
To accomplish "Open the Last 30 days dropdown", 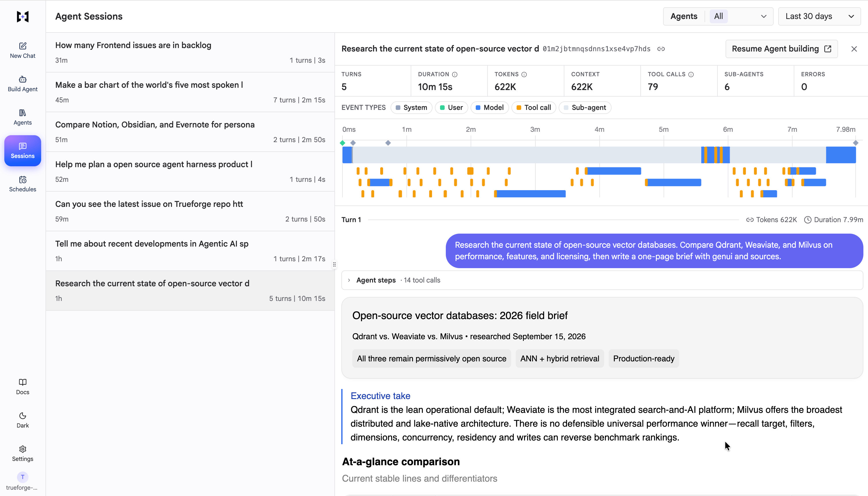I will 819,16.
